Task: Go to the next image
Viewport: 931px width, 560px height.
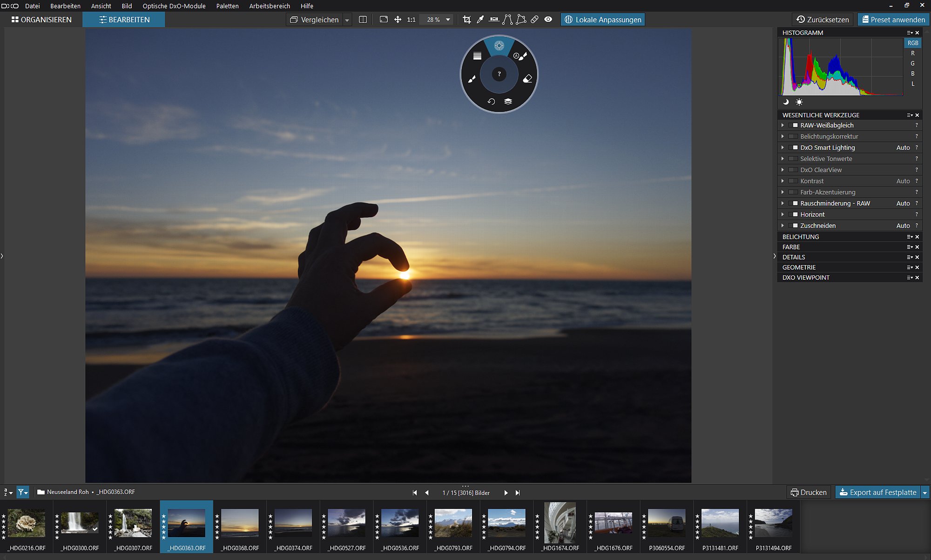Action: tap(506, 493)
